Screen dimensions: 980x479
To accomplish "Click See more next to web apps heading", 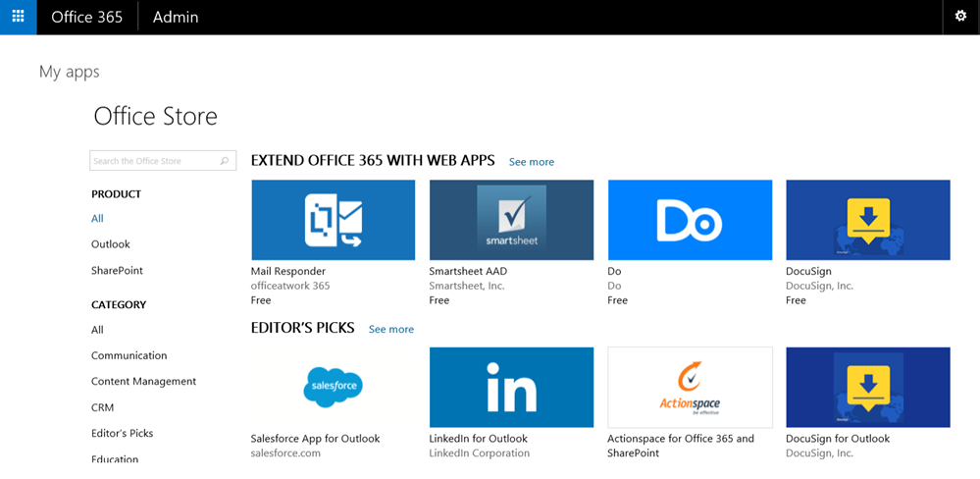I will 532,162.
